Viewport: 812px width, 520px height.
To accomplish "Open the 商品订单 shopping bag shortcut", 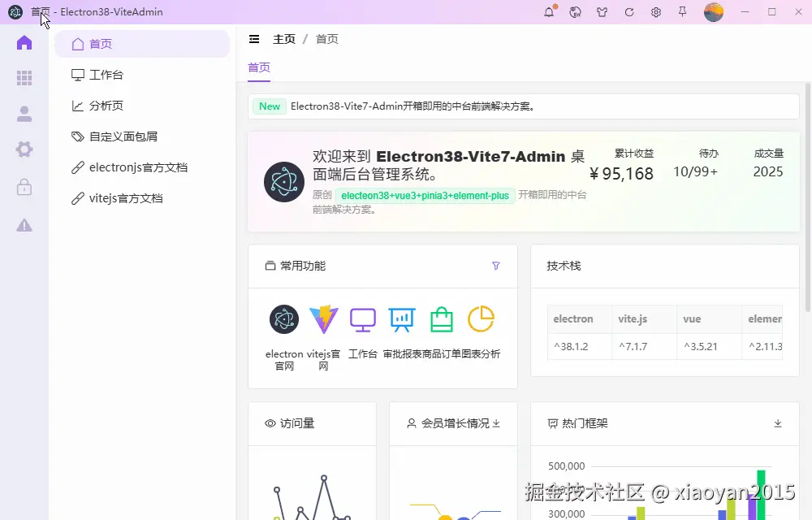I will 442,319.
